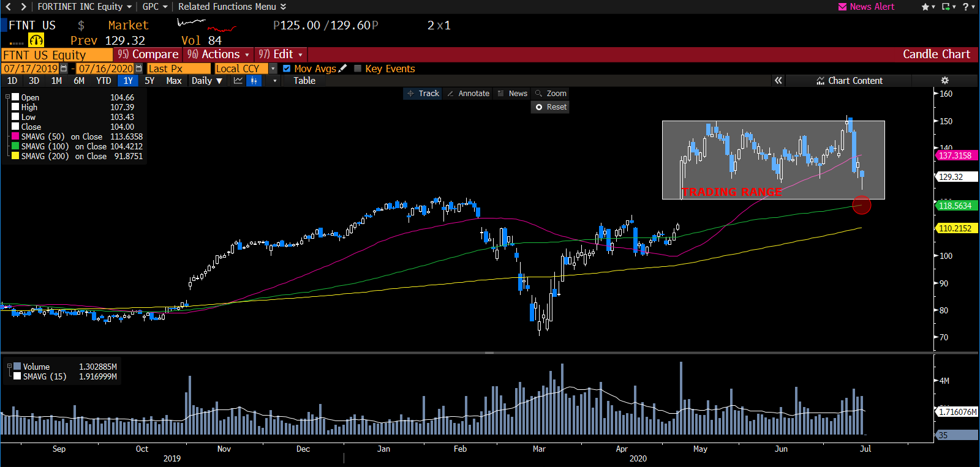Viewport: 980px width, 467px height.
Task: Click the Low series white swatch
Action: point(15,117)
